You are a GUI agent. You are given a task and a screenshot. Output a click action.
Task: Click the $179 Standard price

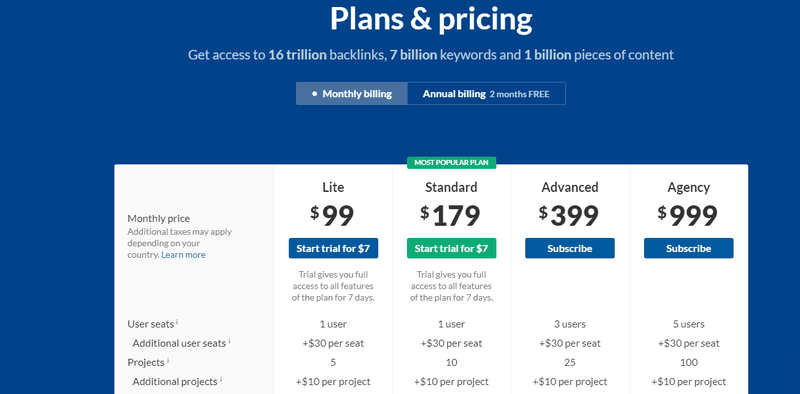pyautogui.click(x=451, y=216)
